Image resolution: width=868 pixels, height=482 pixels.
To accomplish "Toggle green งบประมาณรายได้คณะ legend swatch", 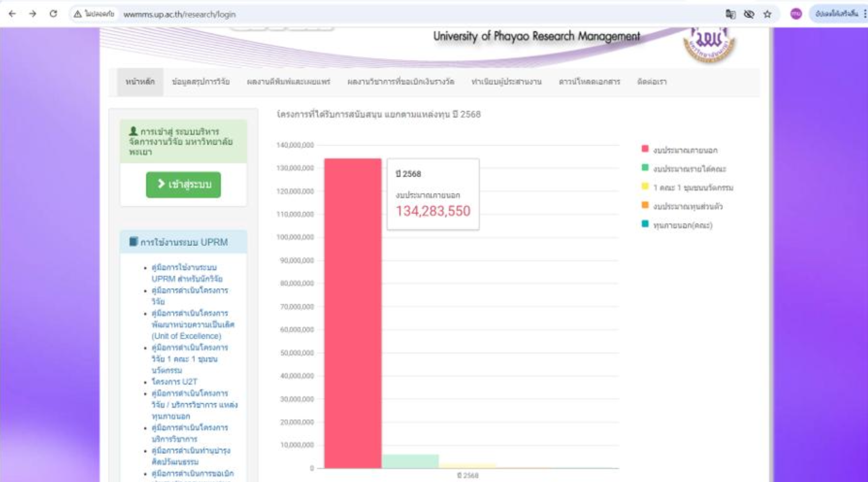I will [645, 168].
